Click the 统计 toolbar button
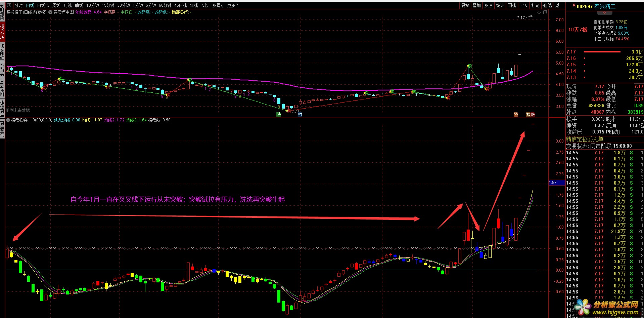The image size is (644, 318). click(x=500, y=5)
